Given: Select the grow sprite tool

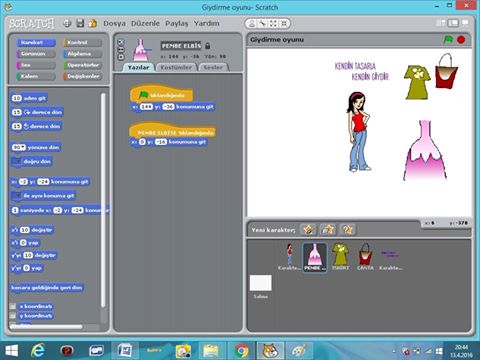Looking at the screenshot, I should pos(273,23).
